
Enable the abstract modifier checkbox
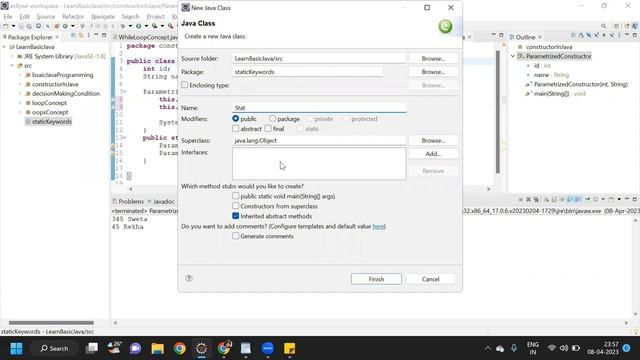(x=236, y=129)
